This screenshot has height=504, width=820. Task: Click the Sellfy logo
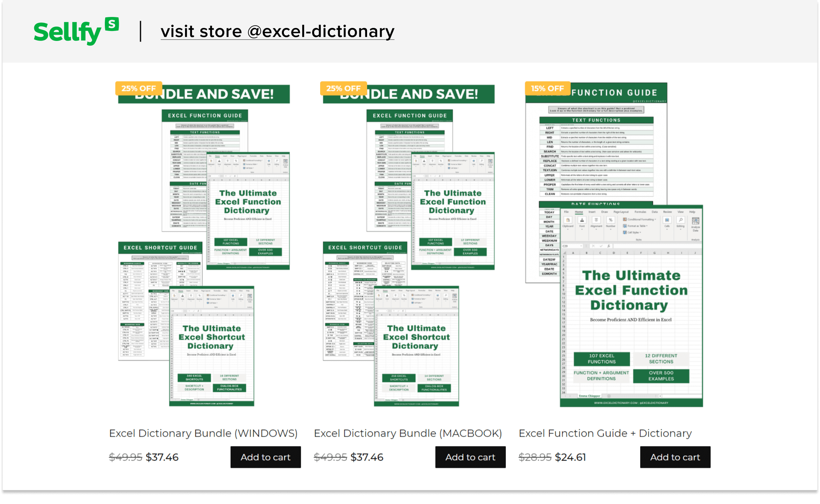(76, 31)
